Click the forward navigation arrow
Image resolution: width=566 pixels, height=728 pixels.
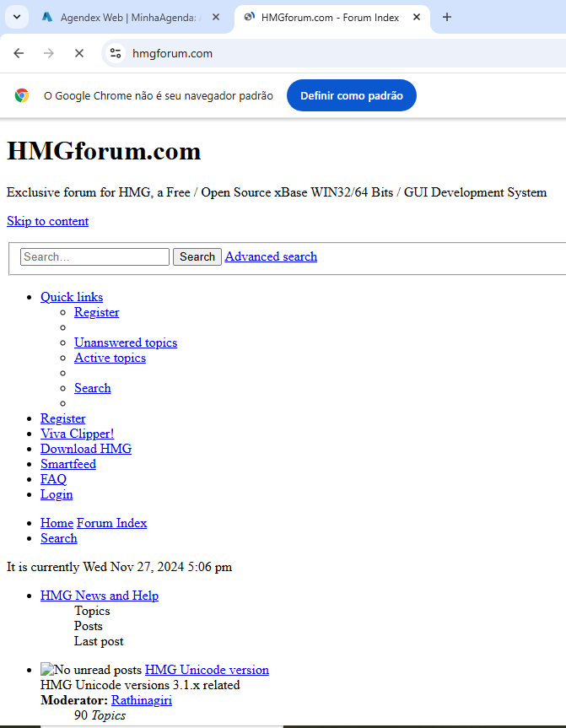tap(49, 53)
